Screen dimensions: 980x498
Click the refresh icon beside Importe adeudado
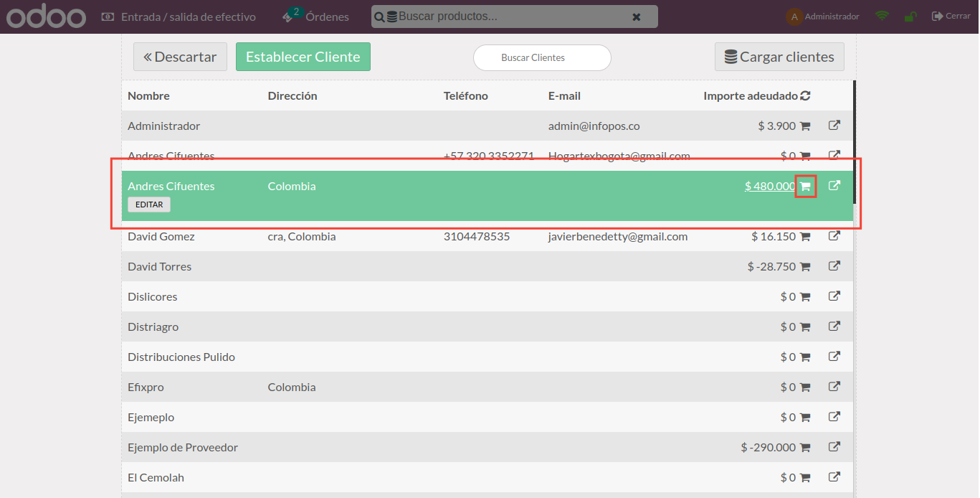(x=806, y=96)
